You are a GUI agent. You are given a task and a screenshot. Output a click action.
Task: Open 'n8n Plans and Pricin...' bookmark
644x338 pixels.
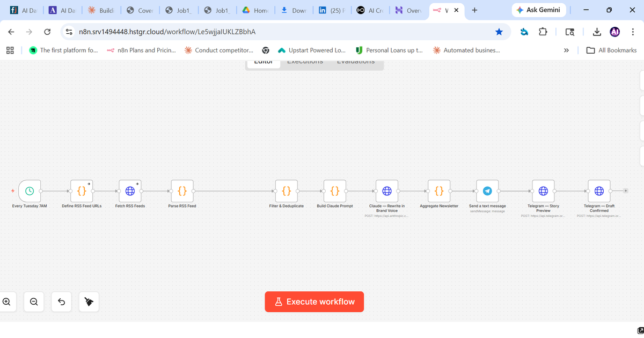click(141, 50)
